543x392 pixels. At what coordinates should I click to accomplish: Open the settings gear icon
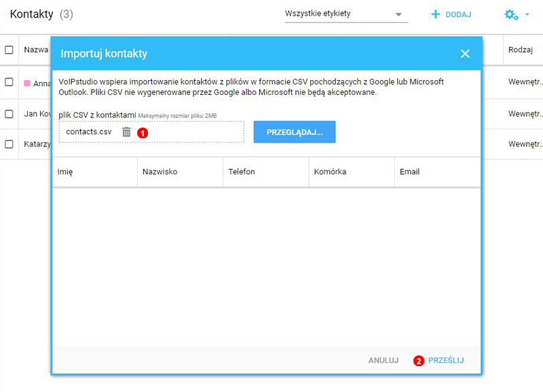coord(510,13)
